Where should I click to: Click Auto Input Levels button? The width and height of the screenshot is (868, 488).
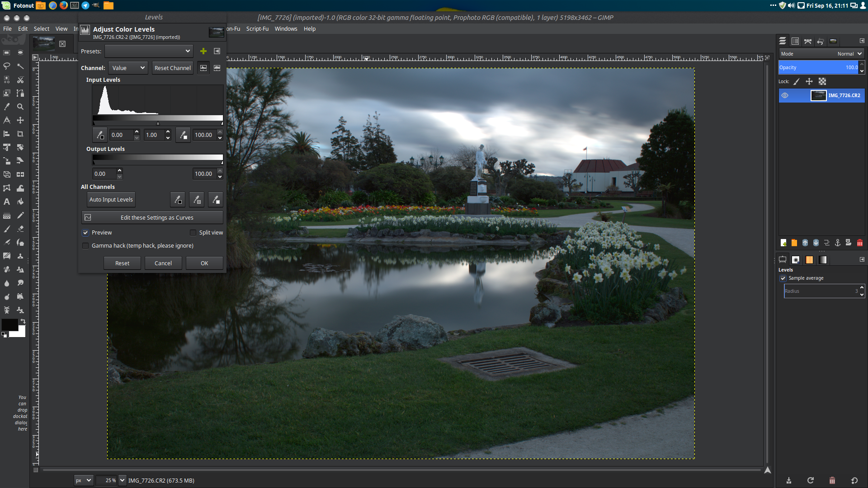[x=111, y=199]
